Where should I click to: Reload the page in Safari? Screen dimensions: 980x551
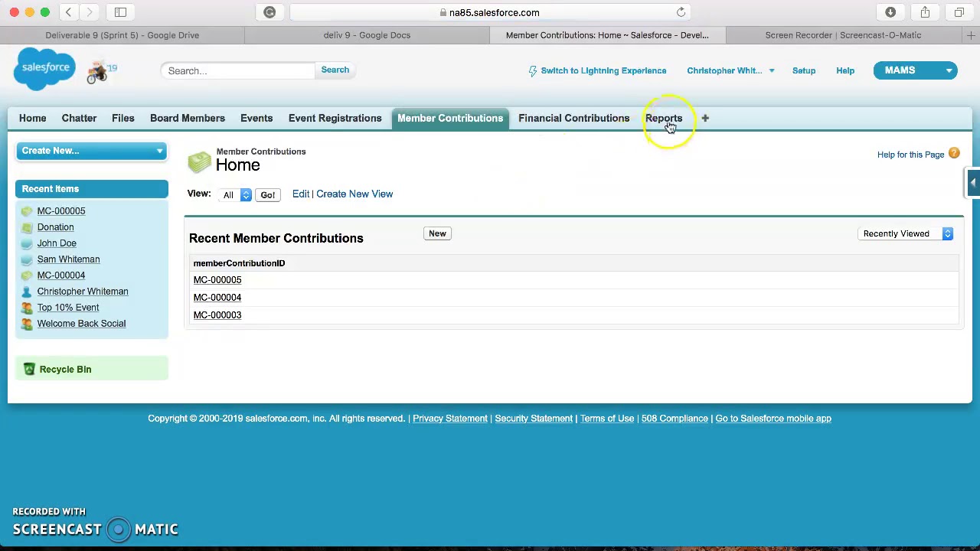pyautogui.click(x=681, y=12)
